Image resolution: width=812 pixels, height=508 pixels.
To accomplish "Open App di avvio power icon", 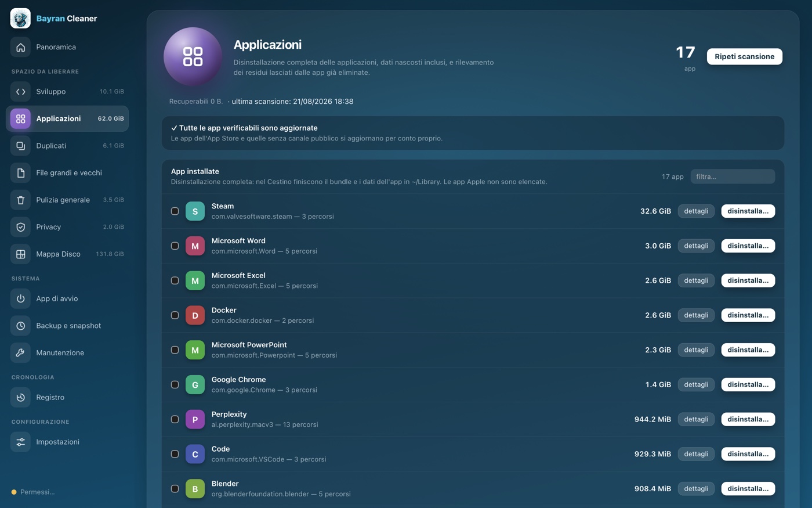I will [x=20, y=298].
